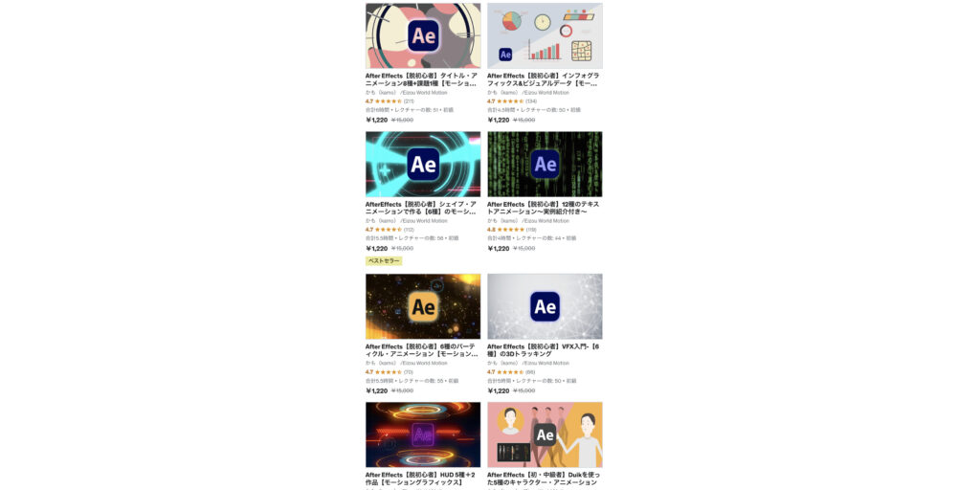The image size is (980, 490).
Task: Click the ¥1,220 price of particle animation course
Action: [377, 390]
